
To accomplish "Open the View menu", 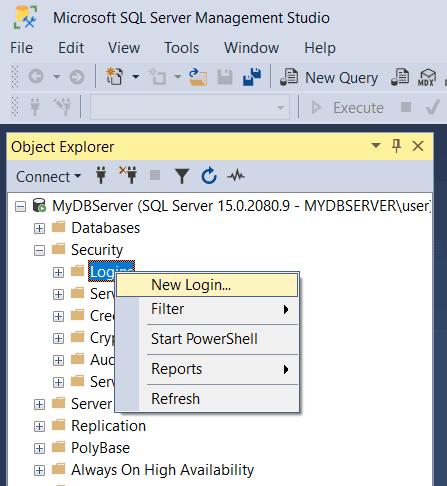I will pos(124,48).
